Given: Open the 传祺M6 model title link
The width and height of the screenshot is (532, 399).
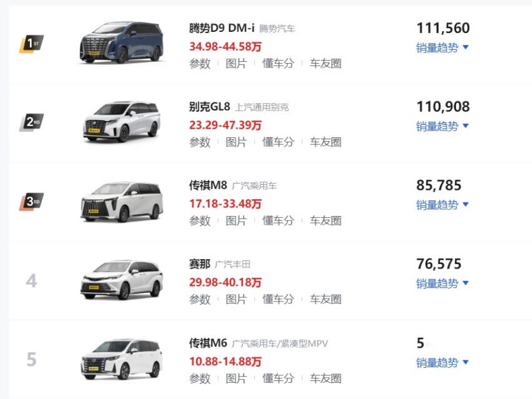Looking at the screenshot, I should click(208, 343).
